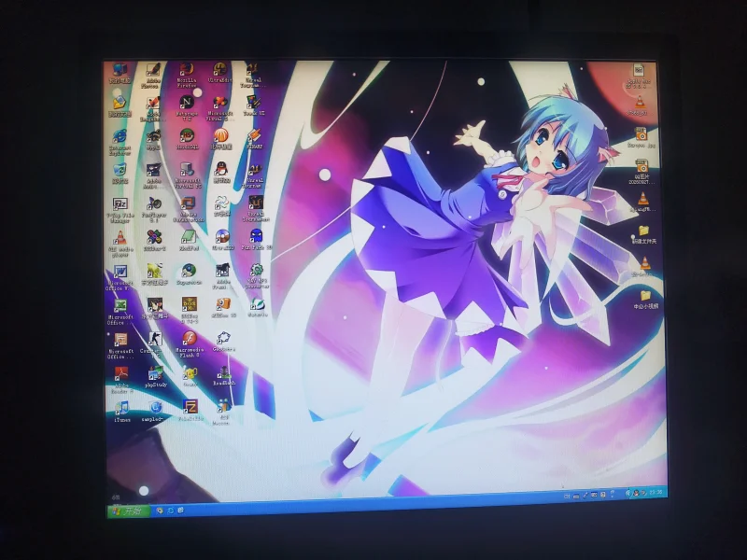Select the FileZilla desktop icon

coord(190,410)
